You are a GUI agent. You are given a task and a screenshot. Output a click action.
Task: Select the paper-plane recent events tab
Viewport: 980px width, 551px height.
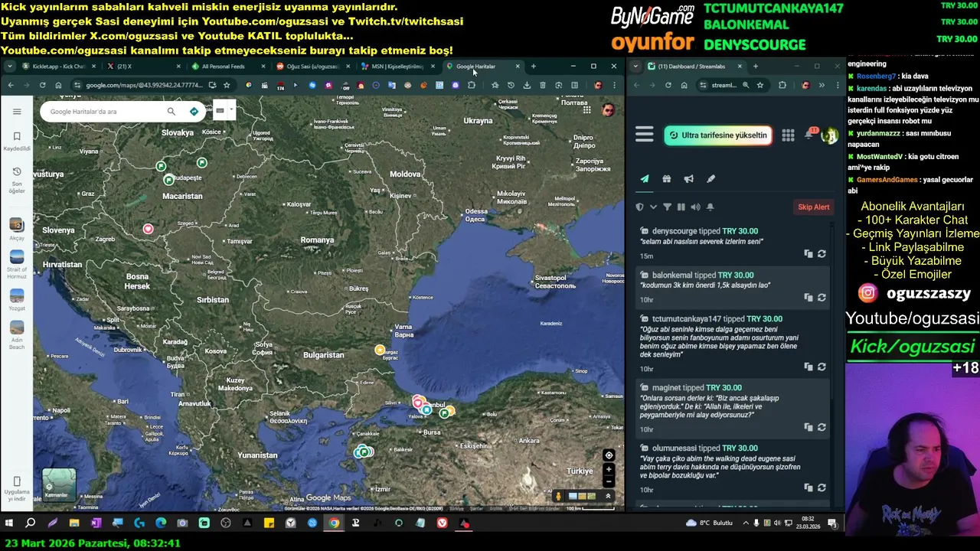click(645, 179)
